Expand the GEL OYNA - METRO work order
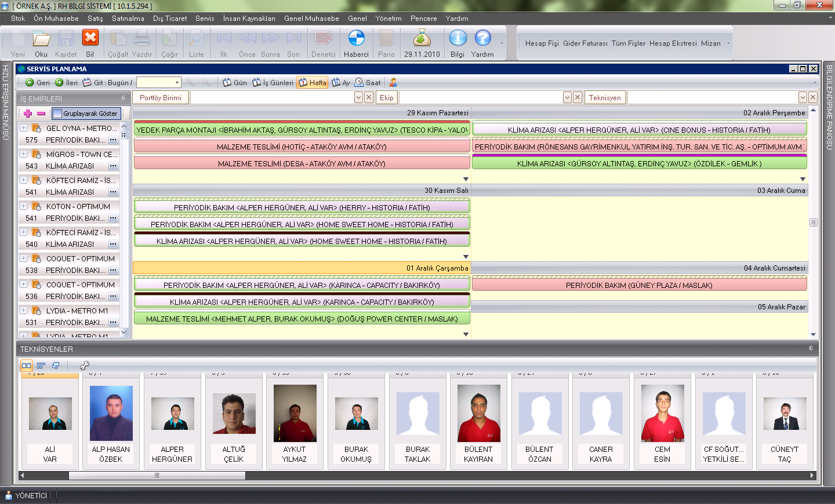The height and width of the screenshot is (504, 835). pos(23,128)
